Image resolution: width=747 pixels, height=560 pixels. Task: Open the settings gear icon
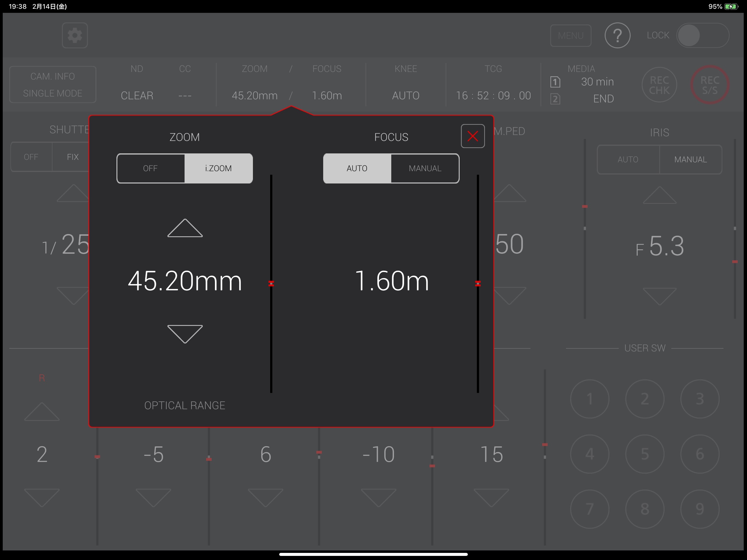point(75,36)
